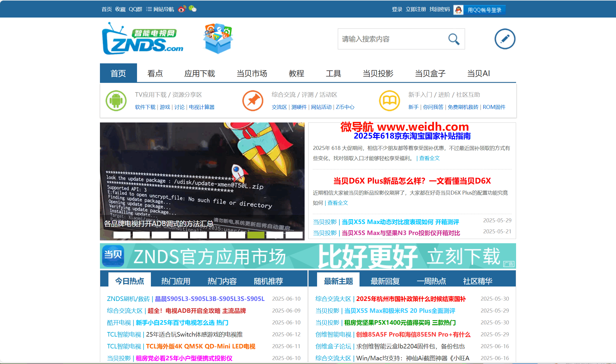Image resolution: width=616 pixels, height=364 pixels.
Task: Open 电视ADB开启全攻略 thread
Action: [x=197, y=311]
